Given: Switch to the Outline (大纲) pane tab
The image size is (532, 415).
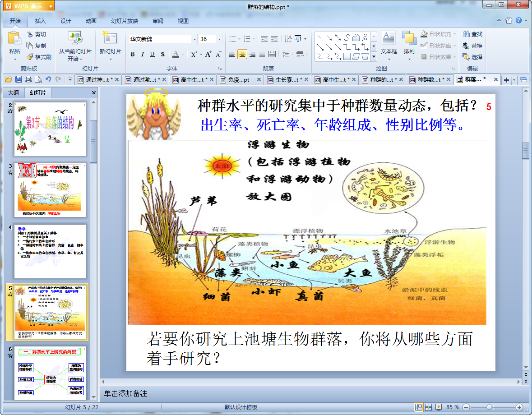Looking at the screenshot, I should click(x=14, y=92).
